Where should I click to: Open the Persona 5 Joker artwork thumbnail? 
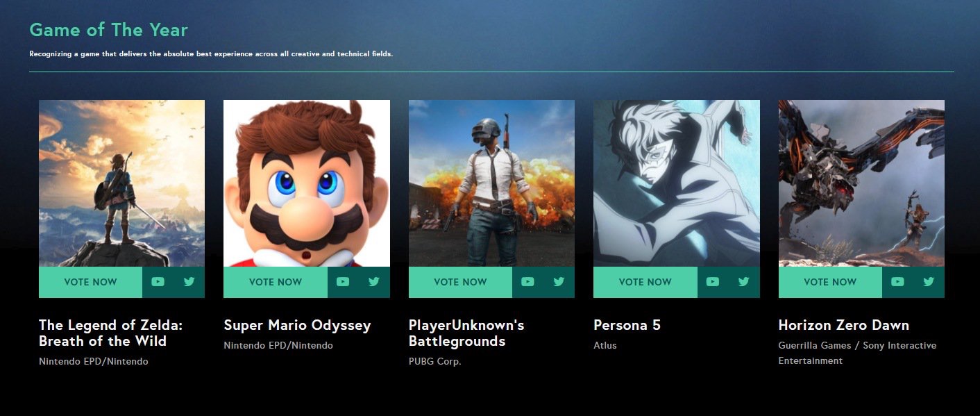[x=677, y=183]
